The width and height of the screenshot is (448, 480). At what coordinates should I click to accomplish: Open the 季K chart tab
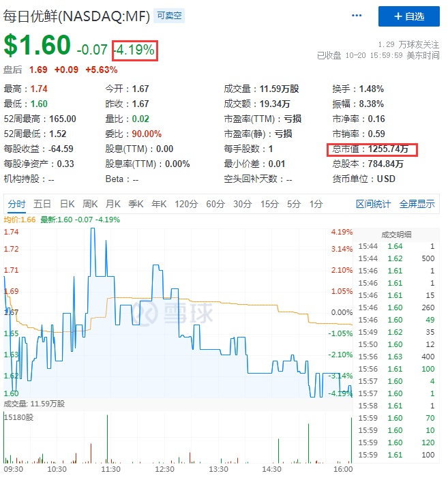(x=136, y=204)
